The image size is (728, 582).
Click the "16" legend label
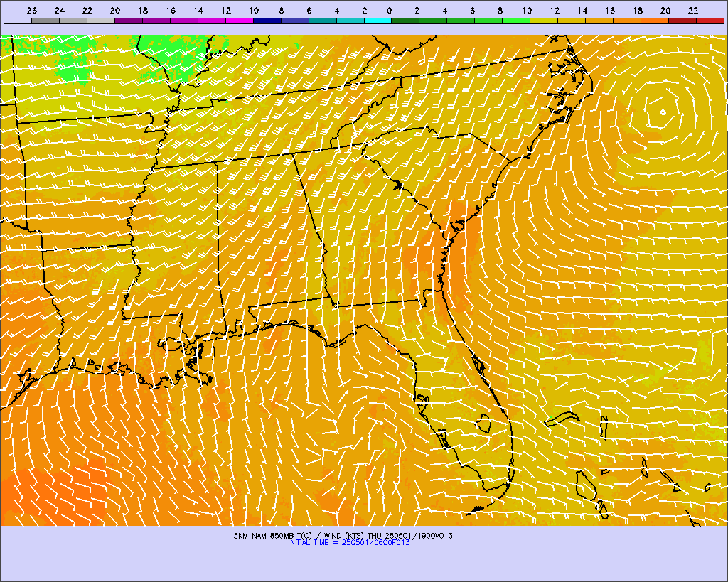tap(610, 10)
